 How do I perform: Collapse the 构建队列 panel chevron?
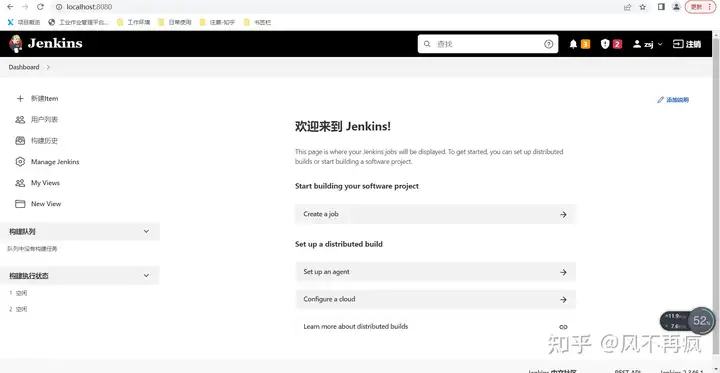(x=146, y=231)
